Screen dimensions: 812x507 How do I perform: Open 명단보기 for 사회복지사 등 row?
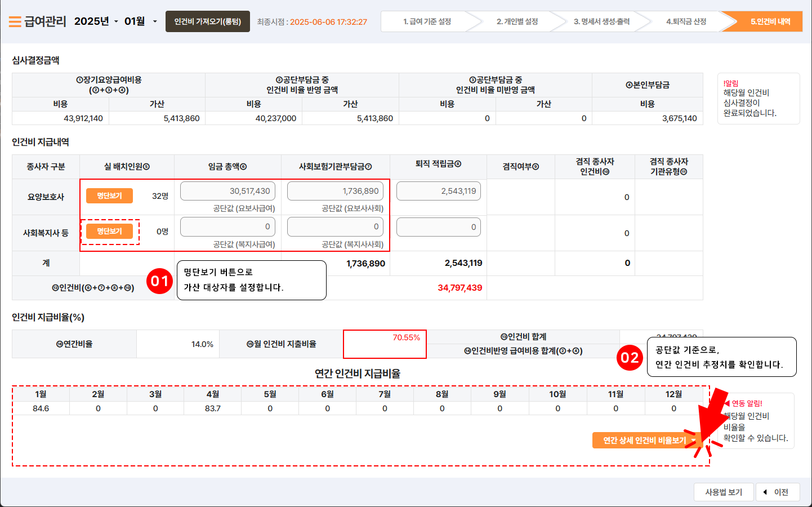pyautogui.click(x=109, y=231)
